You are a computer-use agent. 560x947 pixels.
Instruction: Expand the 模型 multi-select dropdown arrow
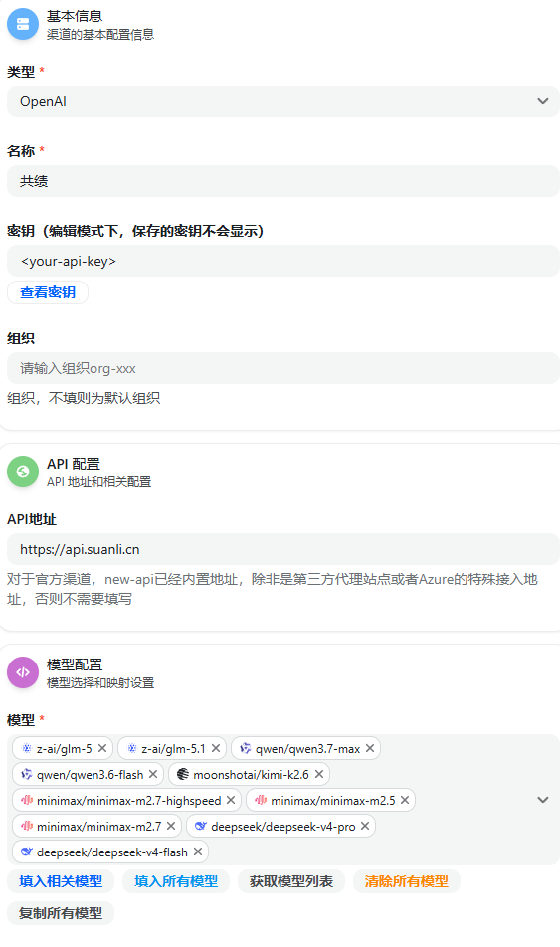point(543,800)
